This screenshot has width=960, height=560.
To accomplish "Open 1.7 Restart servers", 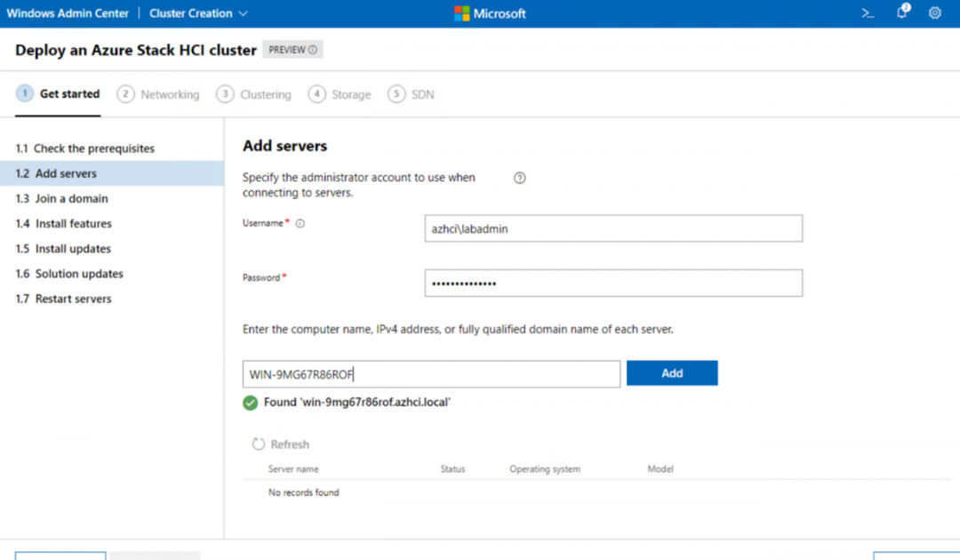I will coord(112,299).
